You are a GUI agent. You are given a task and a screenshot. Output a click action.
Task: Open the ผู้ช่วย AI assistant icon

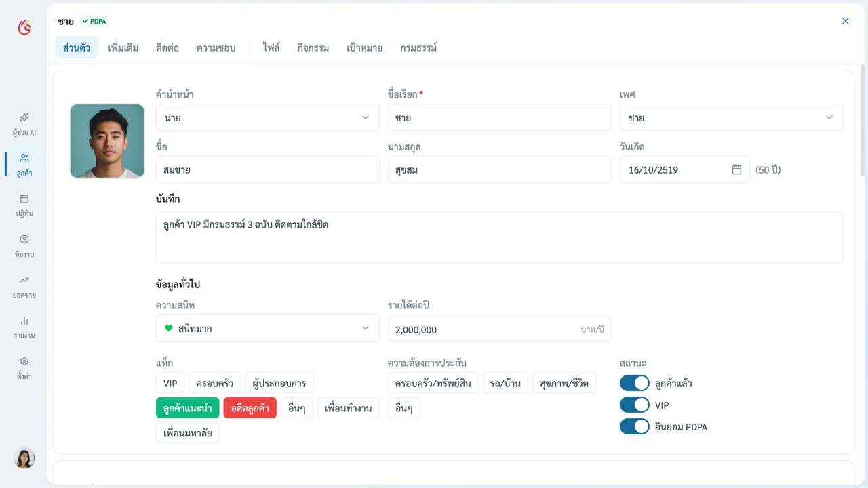pos(24,124)
